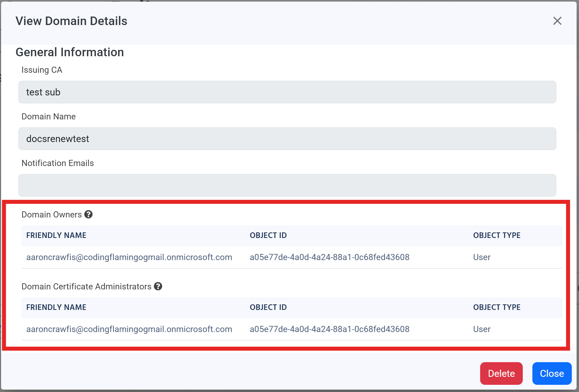Click the General Information heading

(70, 52)
